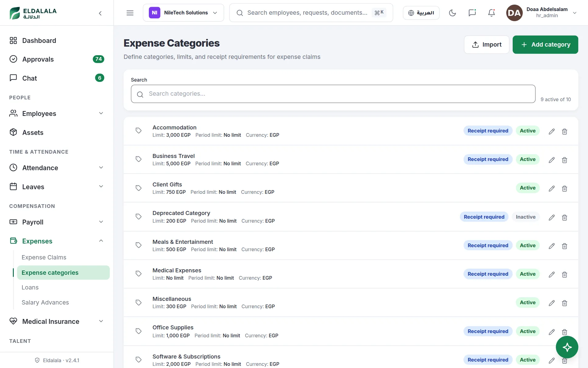Image resolution: width=588 pixels, height=368 pixels.
Task: Edit the Accommodation category
Action: [552, 132]
